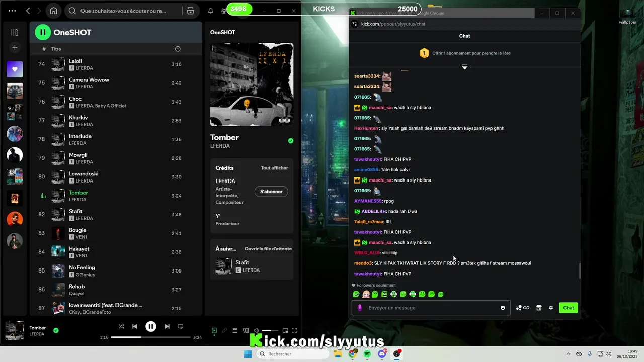644x362 pixels.
Task: Open OGenius artist link
Action: click(x=85, y=275)
